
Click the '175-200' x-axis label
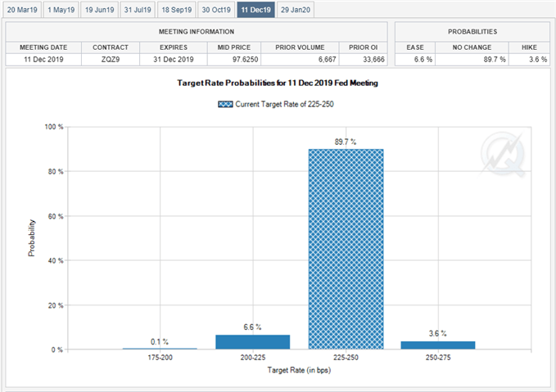coord(160,358)
